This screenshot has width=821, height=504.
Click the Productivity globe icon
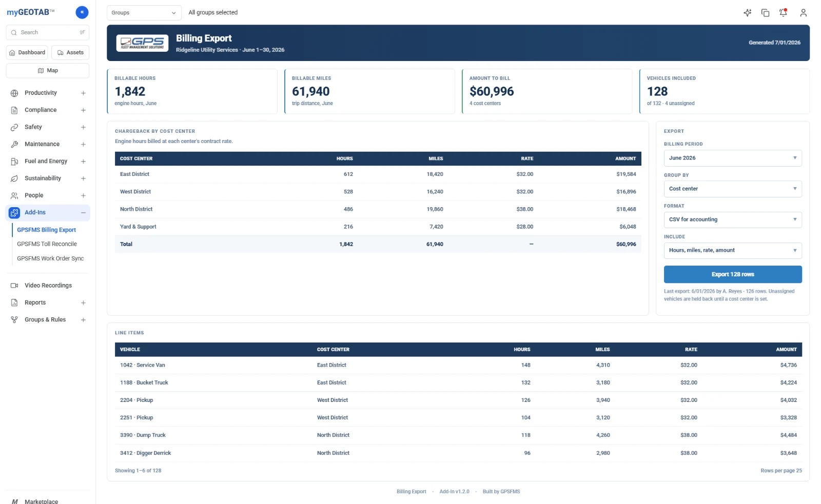tap(14, 93)
